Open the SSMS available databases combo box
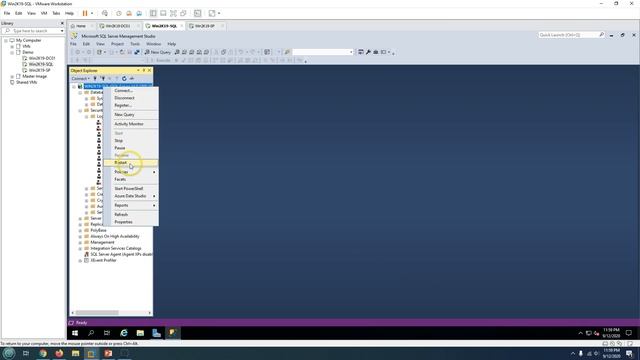 click(x=323, y=52)
